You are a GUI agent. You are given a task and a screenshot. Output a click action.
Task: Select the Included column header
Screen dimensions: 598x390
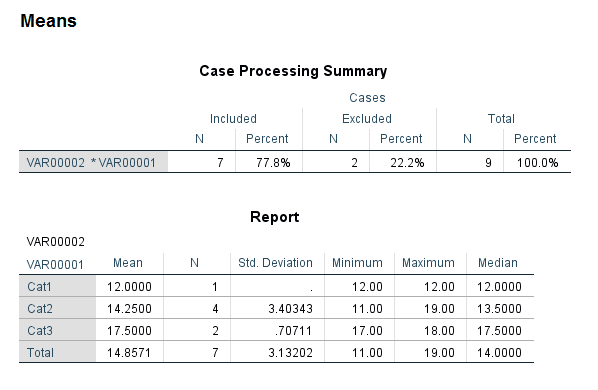(x=233, y=119)
